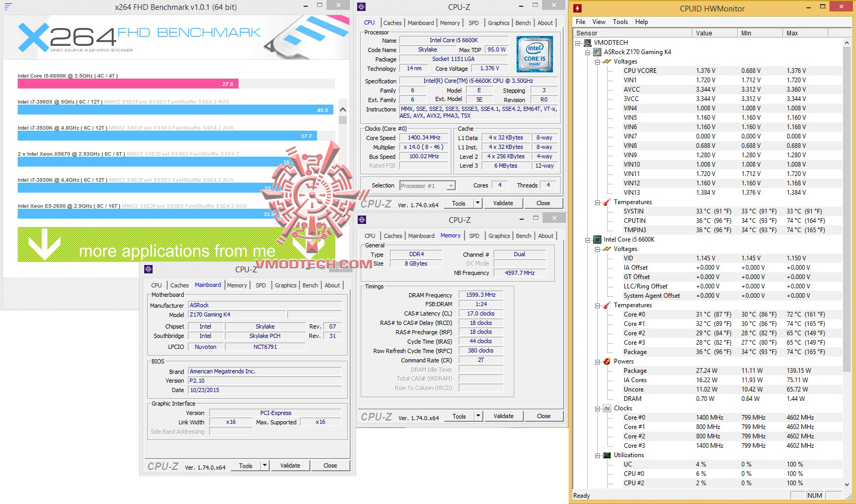Viewport: 856px width, 504px height.
Task: Collapse the VMODTECH root node
Action: coord(577,43)
